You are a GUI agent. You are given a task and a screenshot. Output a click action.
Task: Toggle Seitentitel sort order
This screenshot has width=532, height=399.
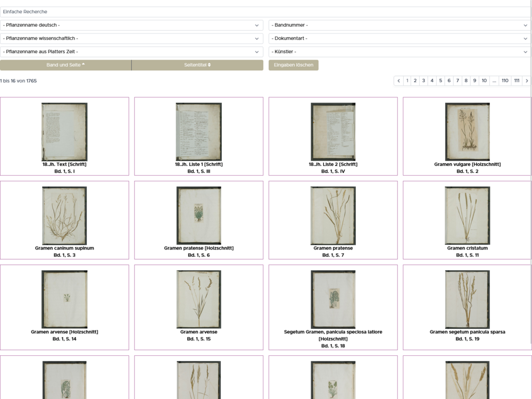tap(197, 65)
